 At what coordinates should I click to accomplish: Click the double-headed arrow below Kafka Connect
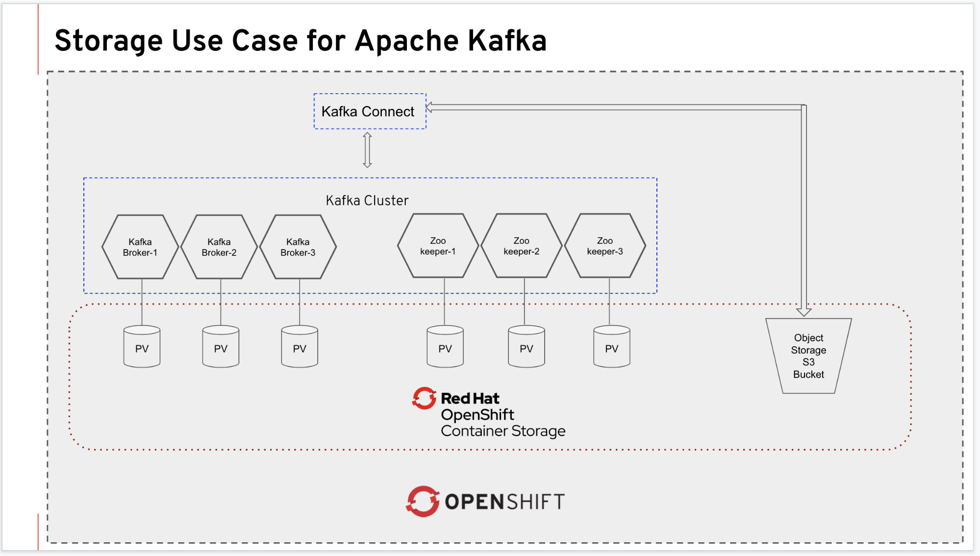(x=367, y=150)
